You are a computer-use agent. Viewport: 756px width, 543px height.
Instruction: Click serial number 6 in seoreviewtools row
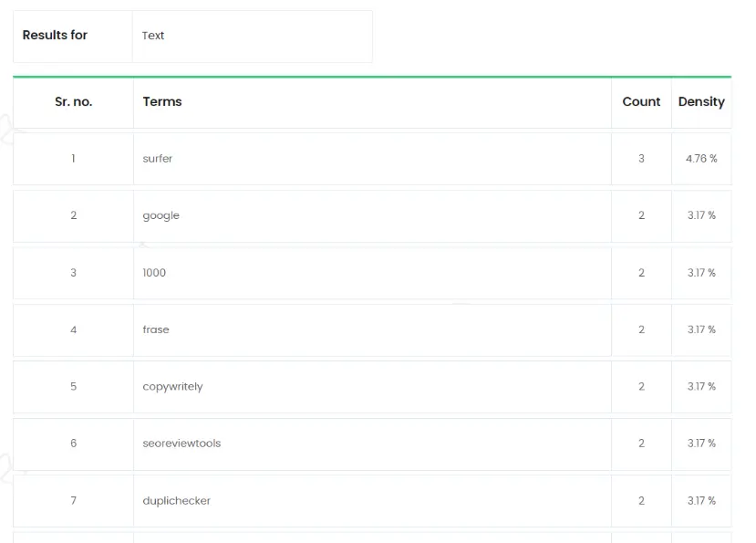(x=73, y=444)
